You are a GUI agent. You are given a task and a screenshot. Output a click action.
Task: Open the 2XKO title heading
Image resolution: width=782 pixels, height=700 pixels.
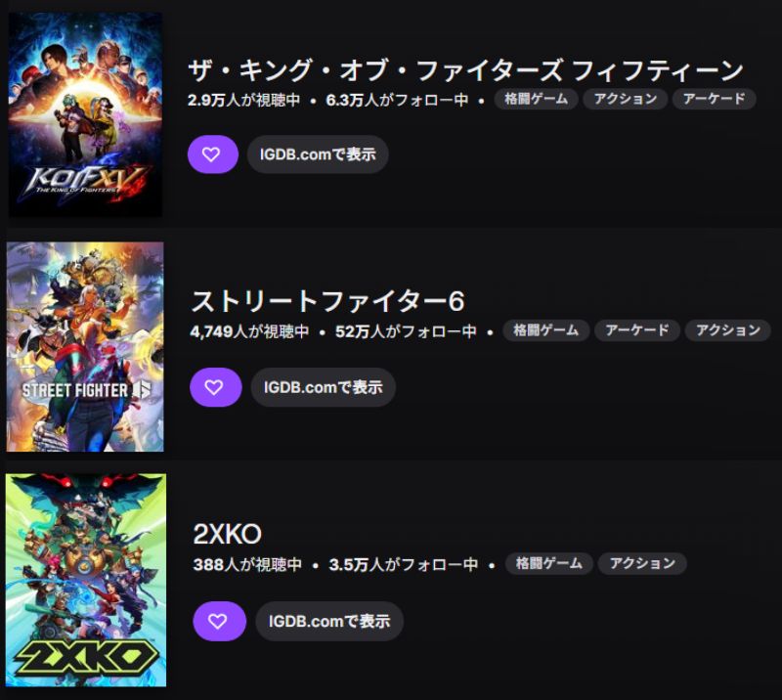[227, 535]
